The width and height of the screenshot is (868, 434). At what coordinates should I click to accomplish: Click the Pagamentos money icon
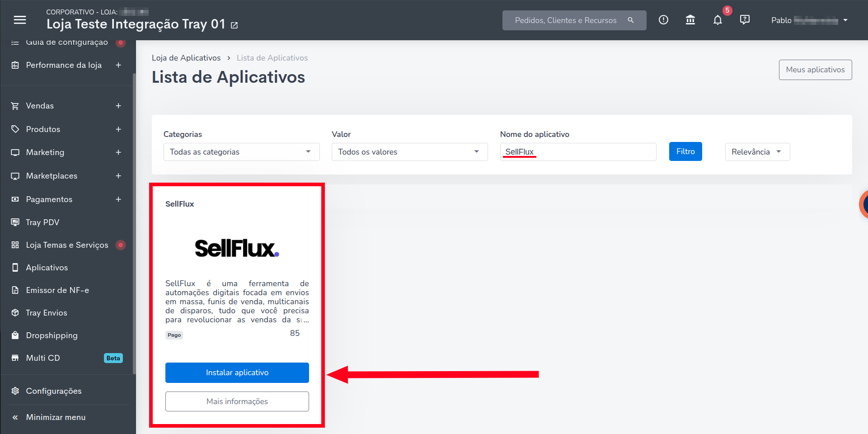[x=15, y=199]
